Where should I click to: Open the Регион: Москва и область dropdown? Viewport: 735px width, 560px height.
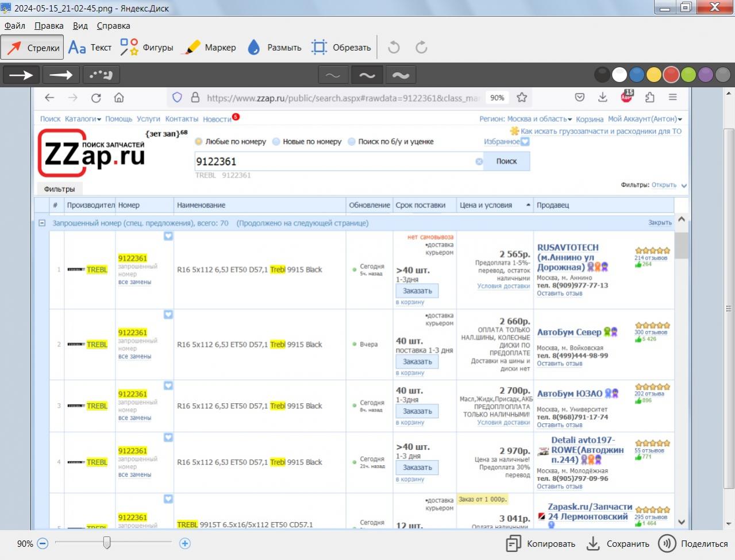(x=526, y=119)
